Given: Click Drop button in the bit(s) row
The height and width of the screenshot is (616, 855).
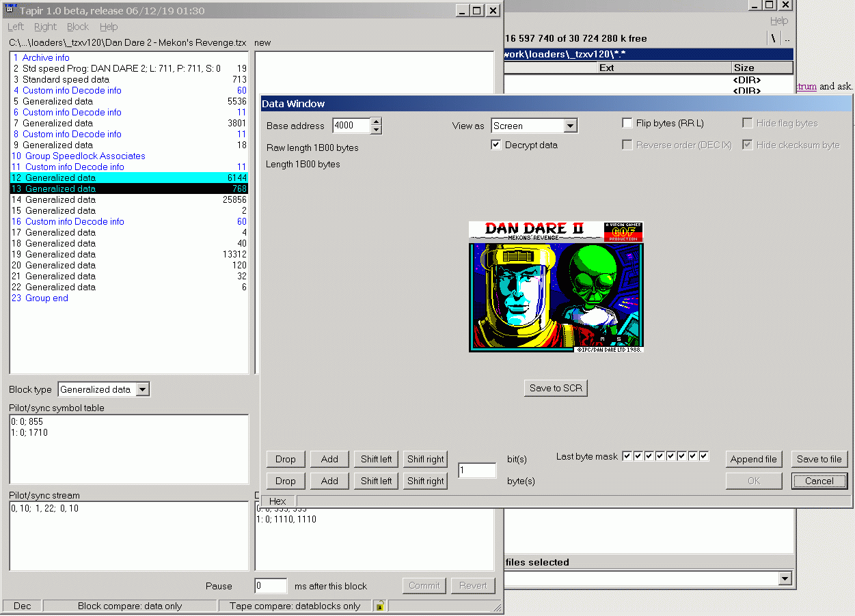Looking at the screenshot, I should [286, 459].
